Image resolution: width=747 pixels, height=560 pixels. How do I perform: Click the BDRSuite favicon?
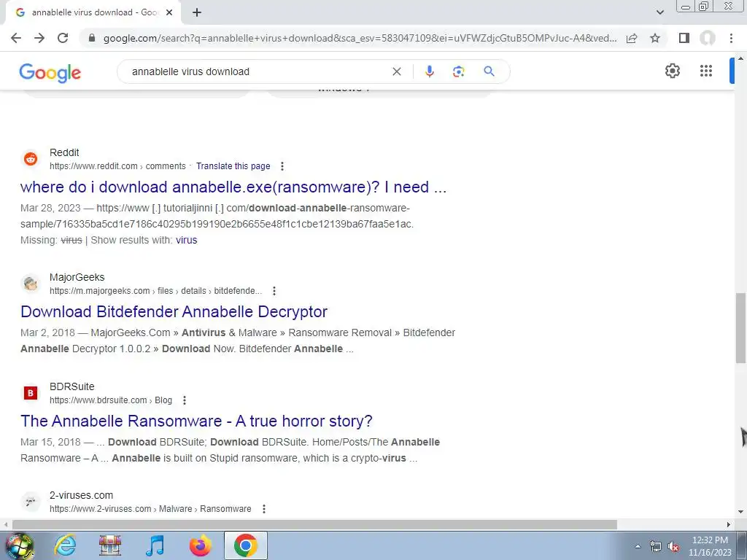[31, 393]
